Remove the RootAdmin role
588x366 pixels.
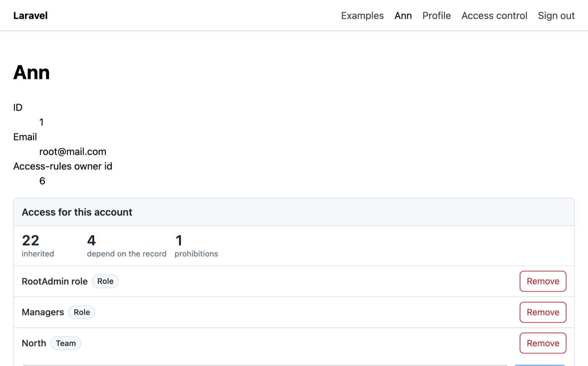pos(543,281)
